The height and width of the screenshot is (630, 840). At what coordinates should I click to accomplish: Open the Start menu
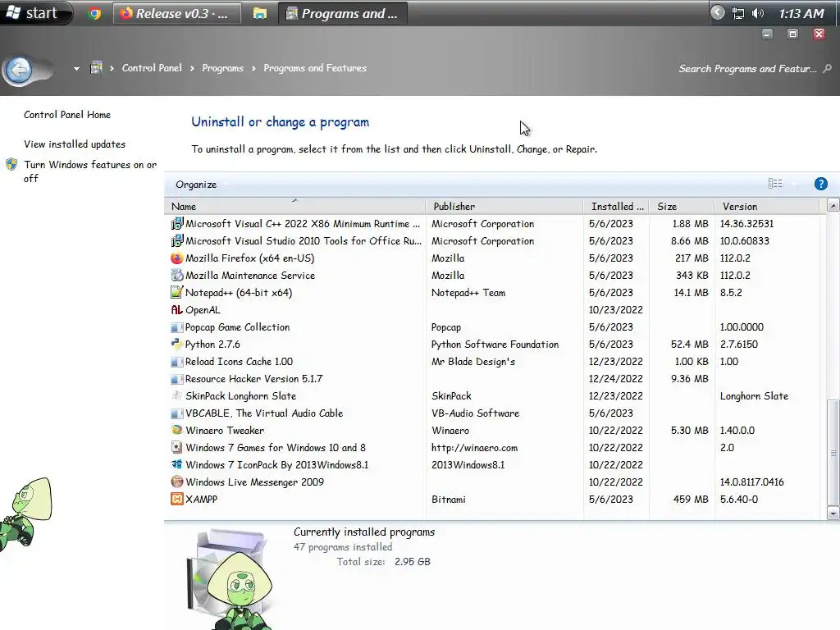[35, 13]
